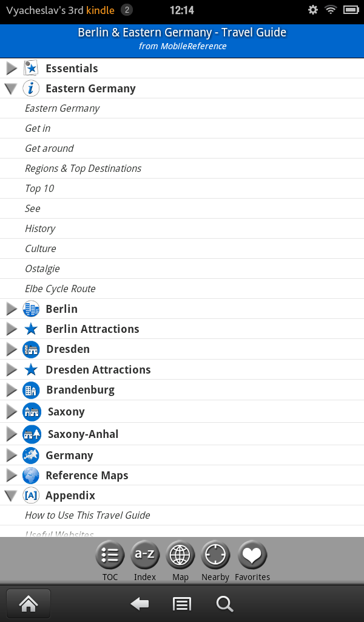
Task: Open the settings gear in status bar
Action: (x=313, y=10)
